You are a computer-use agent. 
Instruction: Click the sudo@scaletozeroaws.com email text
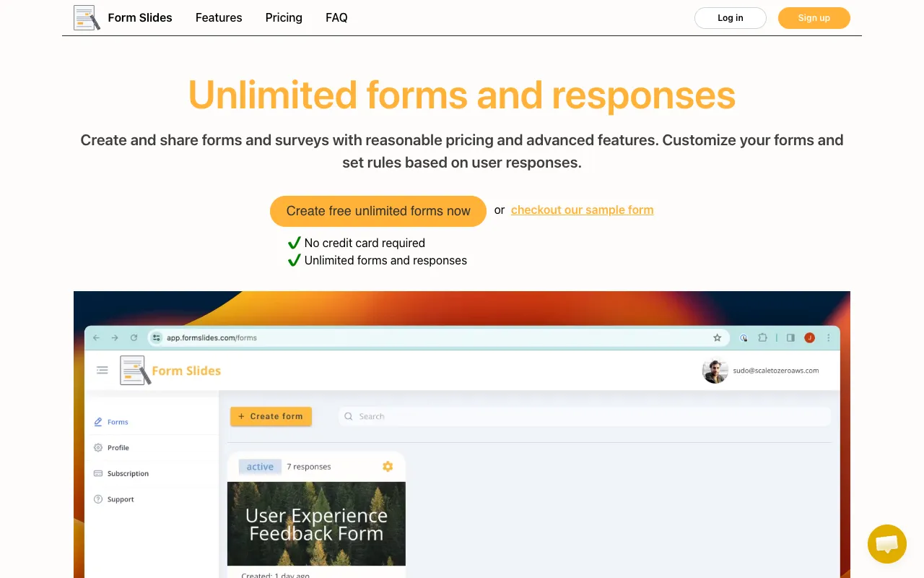coord(776,371)
